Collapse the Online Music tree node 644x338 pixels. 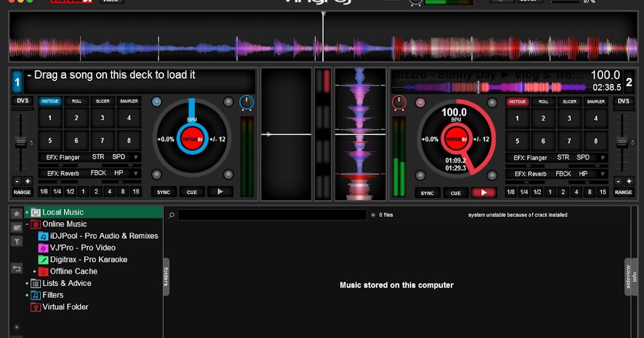coord(27,224)
